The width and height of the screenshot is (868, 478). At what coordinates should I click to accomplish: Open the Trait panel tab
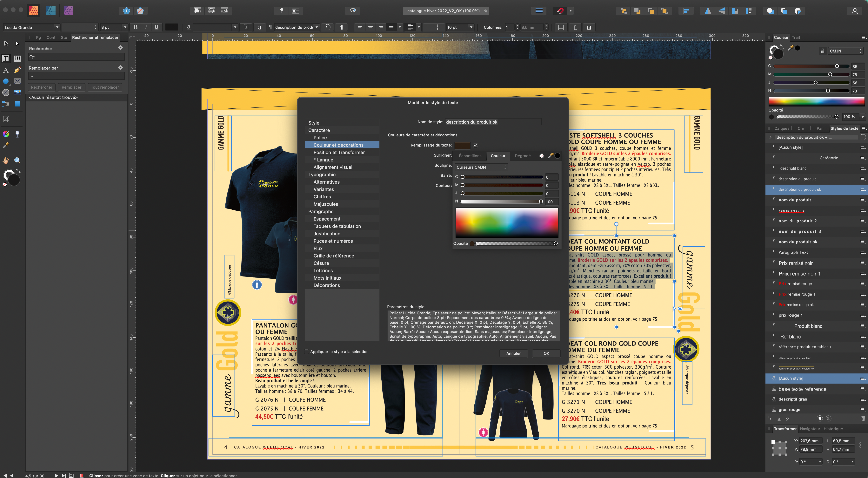[x=796, y=38]
